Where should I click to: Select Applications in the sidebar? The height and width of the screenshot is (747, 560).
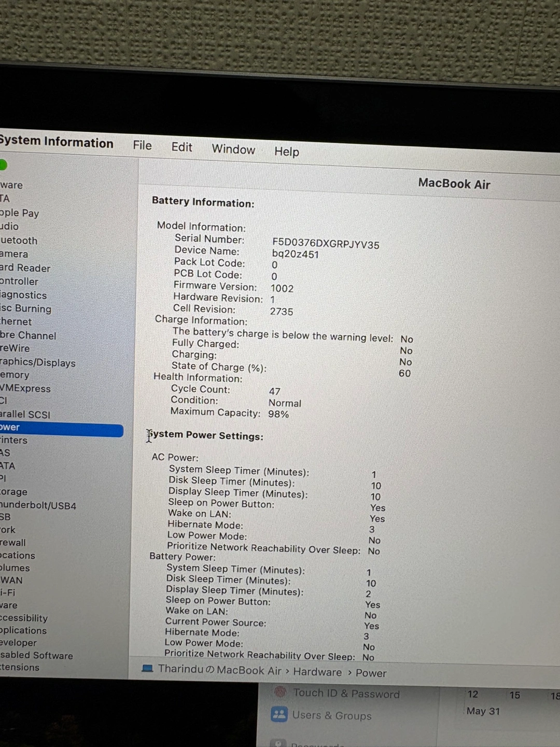pos(23,630)
